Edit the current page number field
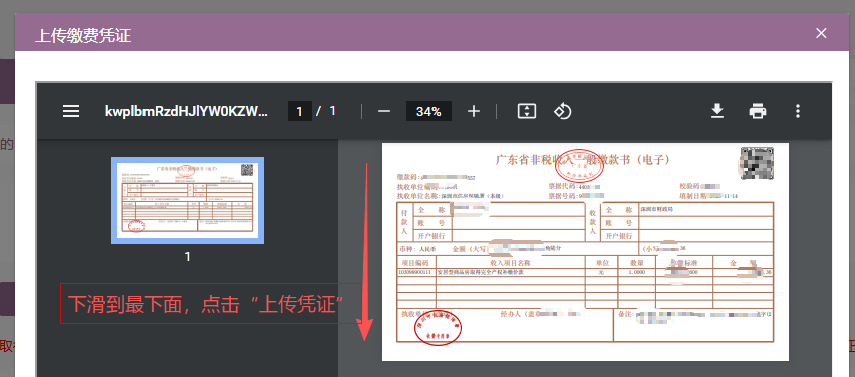The height and width of the screenshot is (377, 855). click(299, 112)
